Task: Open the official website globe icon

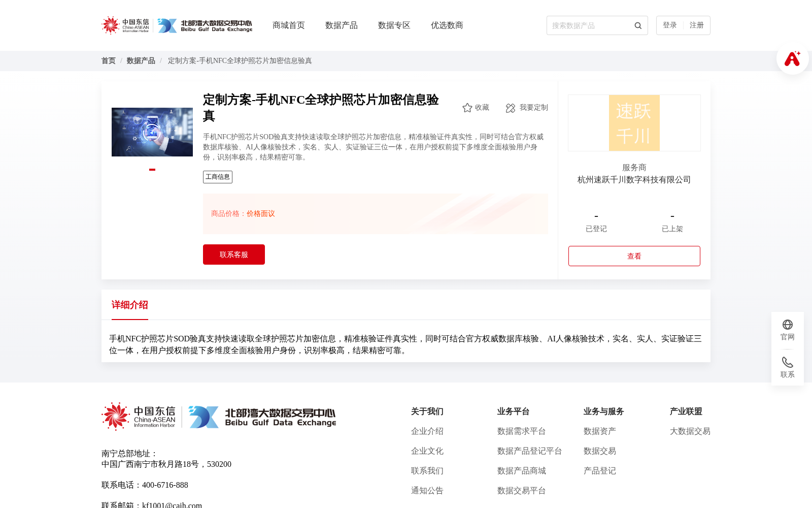Action: (788, 325)
